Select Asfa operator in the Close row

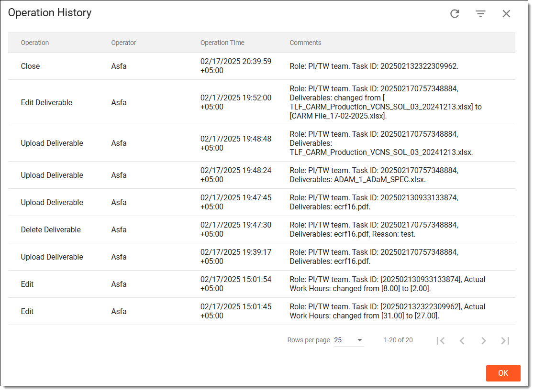click(119, 66)
